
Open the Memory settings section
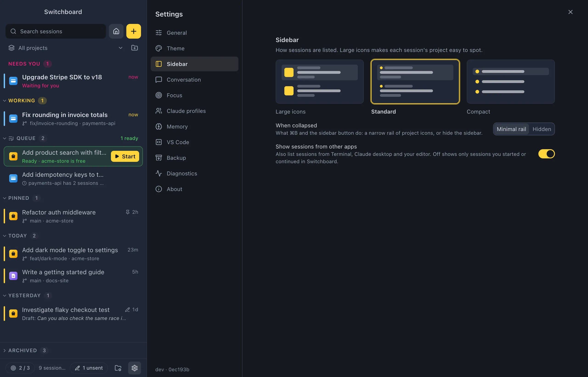tap(195, 127)
